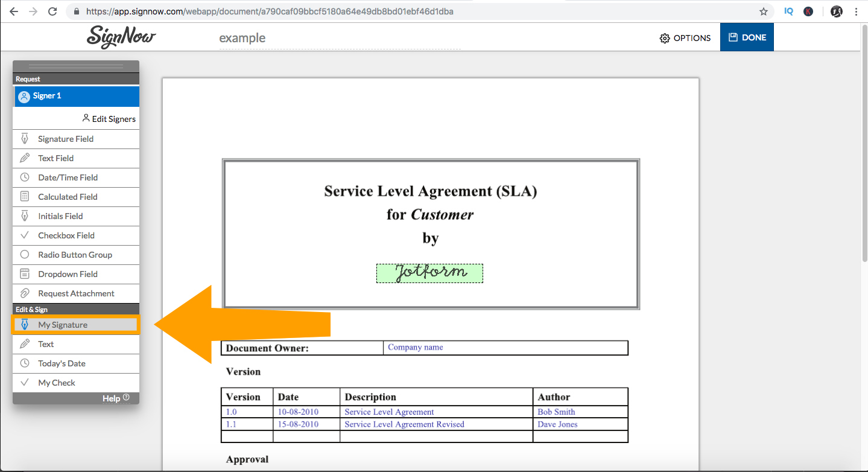This screenshot has height=472, width=868.
Task: Select the Calculated Field calculator icon
Action: tap(25, 197)
